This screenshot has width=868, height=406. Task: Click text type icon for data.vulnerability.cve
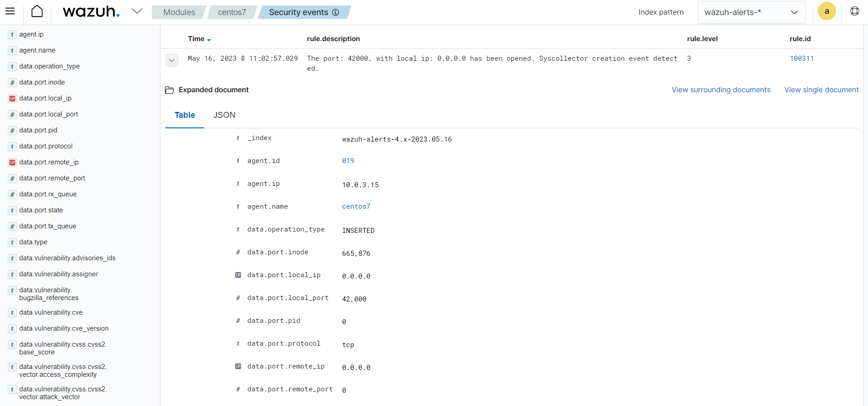(x=12, y=313)
